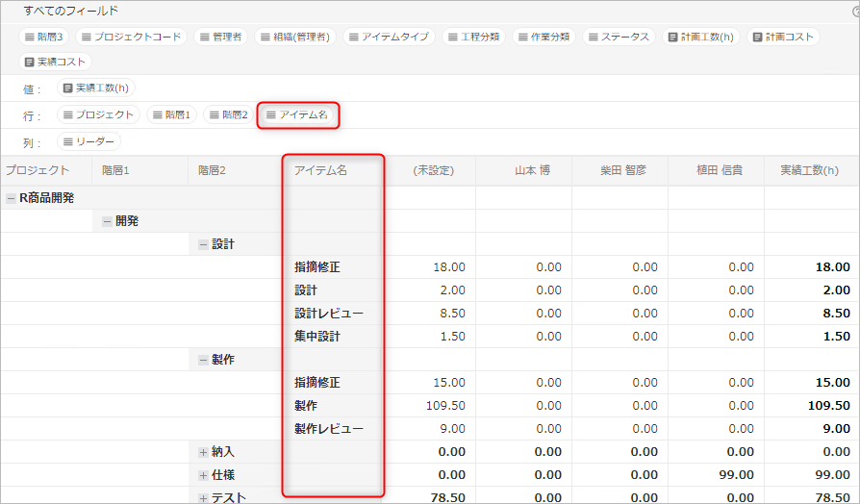Viewport: 860px width, 504px height.
Task: Click the 管理者 field chip
Action: (220, 37)
